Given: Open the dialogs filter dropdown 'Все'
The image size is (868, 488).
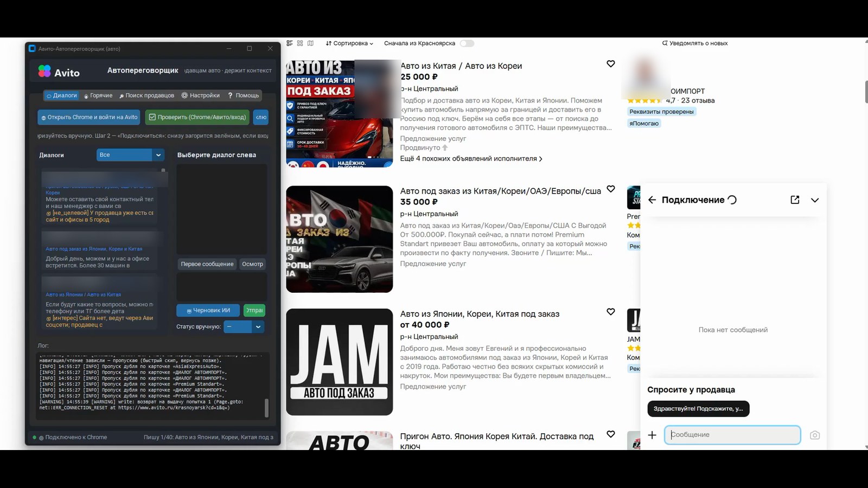Looking at the screenshot, I should 130,155.
